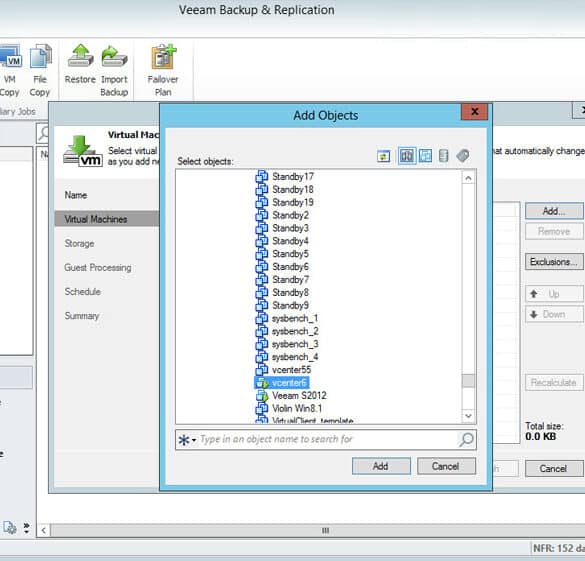Click the object list vertical scrollbar thumb

coord(469,381)
